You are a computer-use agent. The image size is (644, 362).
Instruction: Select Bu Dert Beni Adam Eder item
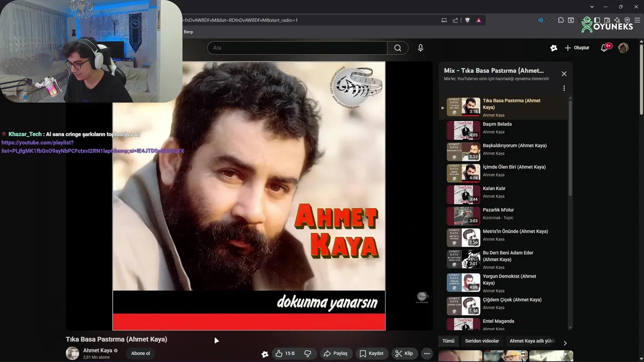click(503, 259)
